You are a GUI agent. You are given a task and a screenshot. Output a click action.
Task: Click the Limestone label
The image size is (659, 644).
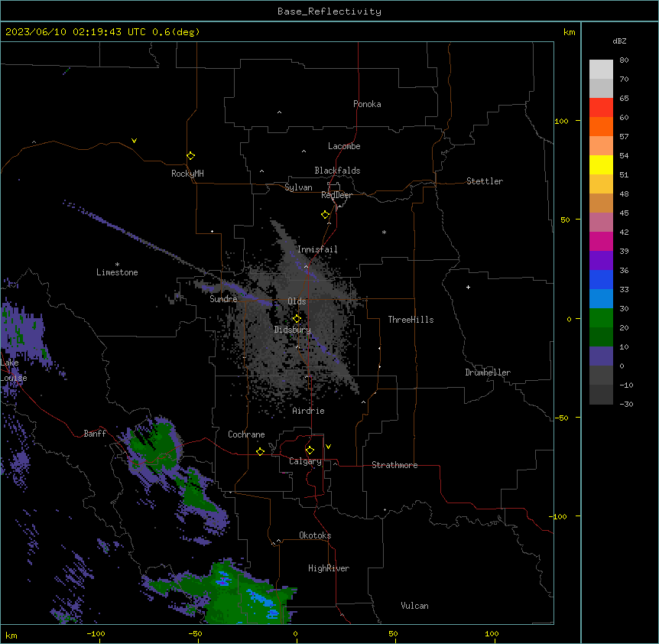[117, 272]
